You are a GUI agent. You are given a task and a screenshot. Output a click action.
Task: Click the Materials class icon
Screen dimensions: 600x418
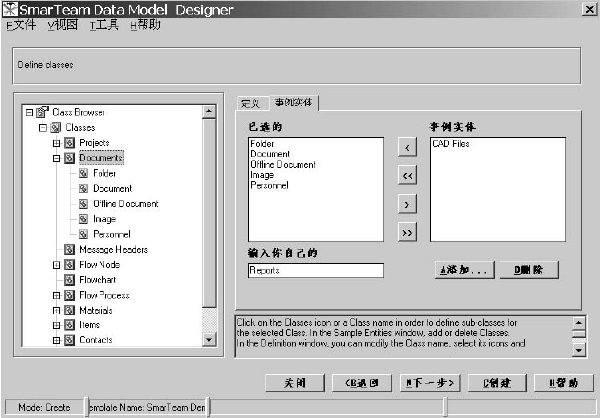click(x=69, y=310)
